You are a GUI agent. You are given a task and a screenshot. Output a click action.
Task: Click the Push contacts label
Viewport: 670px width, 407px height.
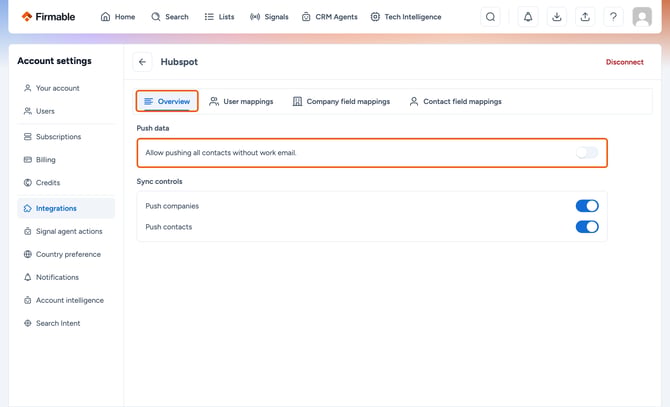(x=169, y=227)
